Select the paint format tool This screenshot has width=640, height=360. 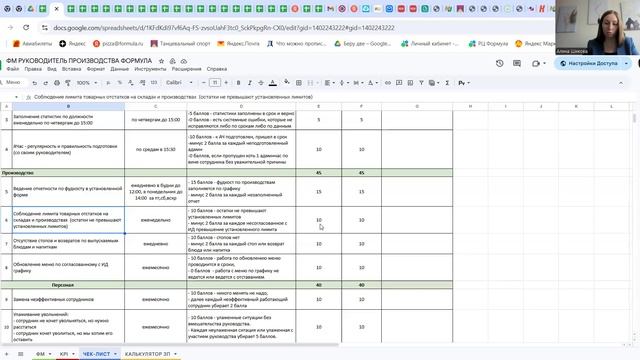[68, 83]
